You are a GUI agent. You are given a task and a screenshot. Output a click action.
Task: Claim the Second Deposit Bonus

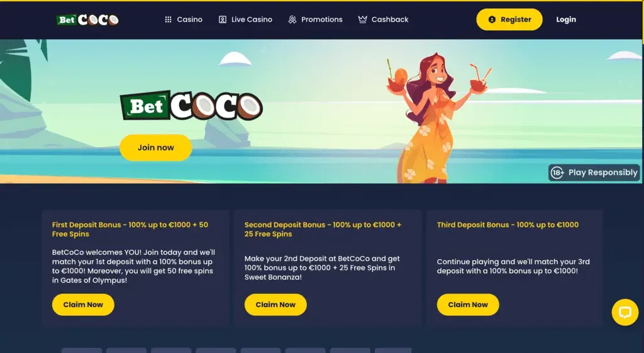pos(275,305)
